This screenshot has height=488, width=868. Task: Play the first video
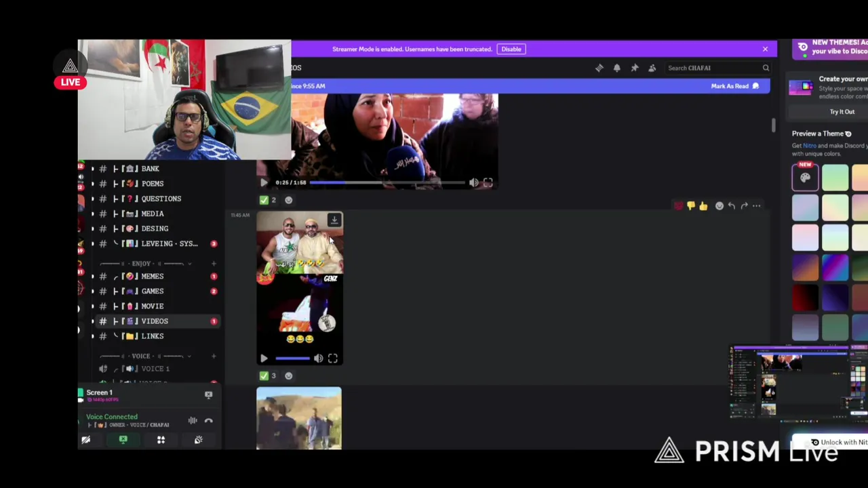coord(264,182)
